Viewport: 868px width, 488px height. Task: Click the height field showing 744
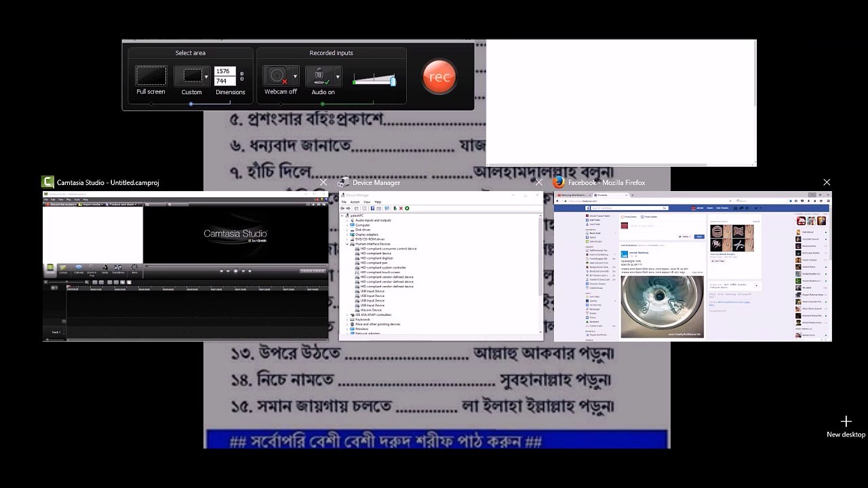(224, 81)
